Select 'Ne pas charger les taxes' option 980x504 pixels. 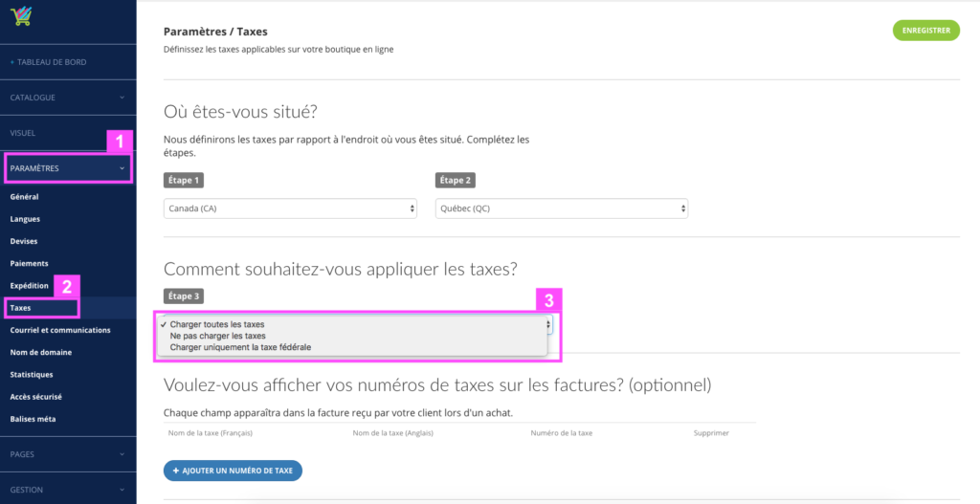217,336
